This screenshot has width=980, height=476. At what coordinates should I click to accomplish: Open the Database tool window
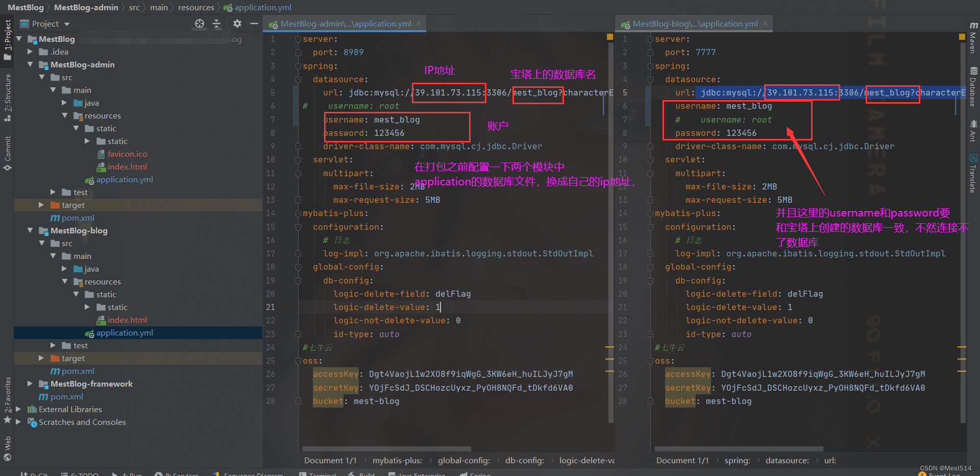pos(973,86)
